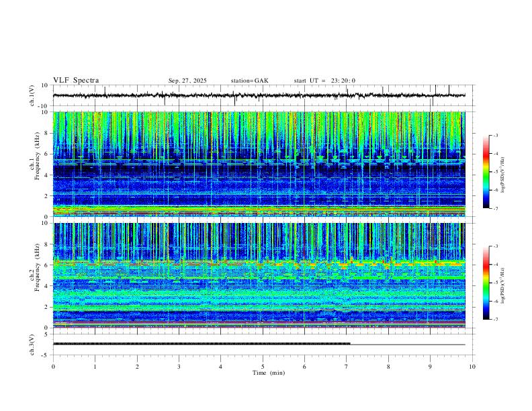Click the "-4" label on lower colorbar
This screenshot has height=411, width=532.
(495, 265)
